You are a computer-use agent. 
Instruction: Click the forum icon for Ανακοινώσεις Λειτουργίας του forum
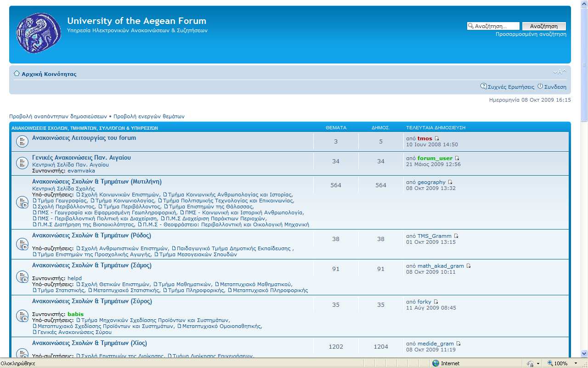[23, 142]
